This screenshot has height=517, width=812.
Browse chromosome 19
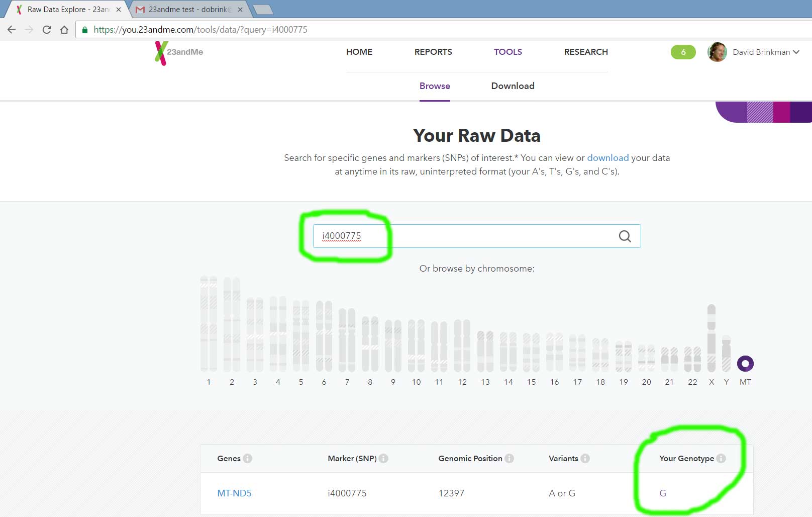tap(624, 357)
